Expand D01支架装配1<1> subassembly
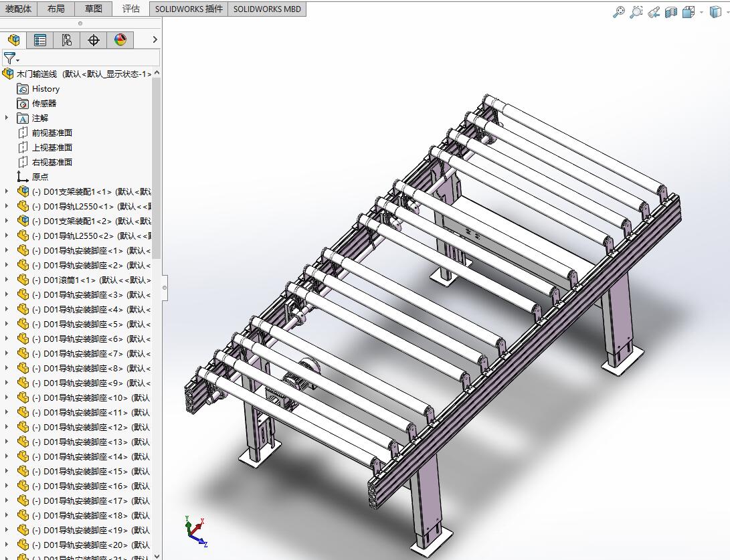Viewport: 730px width, 560px height. pyautogui.click(x=7, y=191)
